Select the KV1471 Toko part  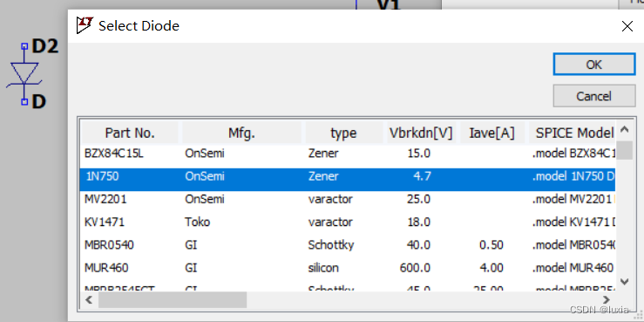click(348, 223)
